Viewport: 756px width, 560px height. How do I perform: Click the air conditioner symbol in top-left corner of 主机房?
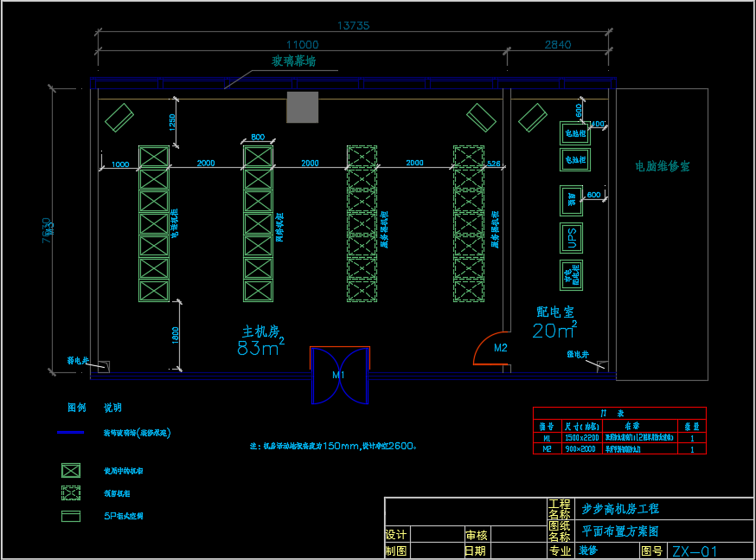pyautogui.click(x=119, y=118)
